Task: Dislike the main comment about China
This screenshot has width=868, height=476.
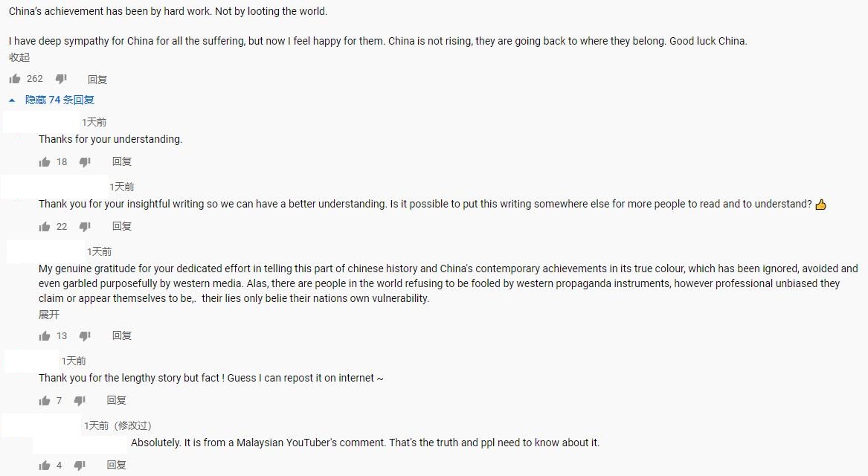Action: point(61,79)
